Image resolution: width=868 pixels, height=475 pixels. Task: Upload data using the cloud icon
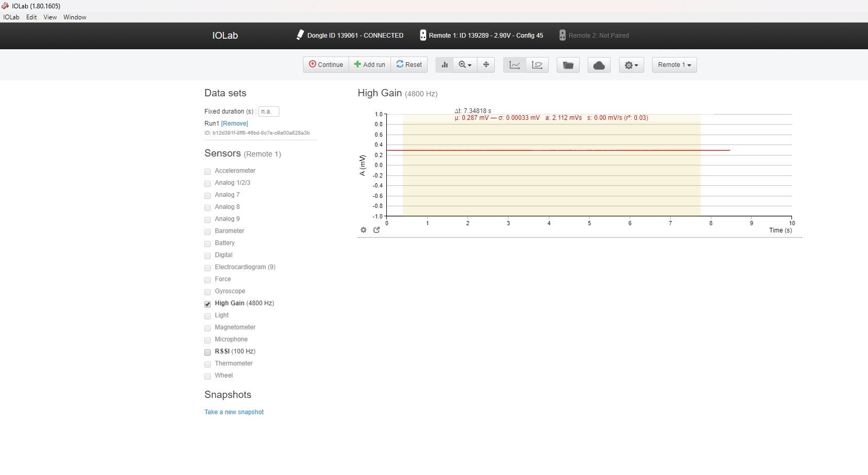point(599,64)
